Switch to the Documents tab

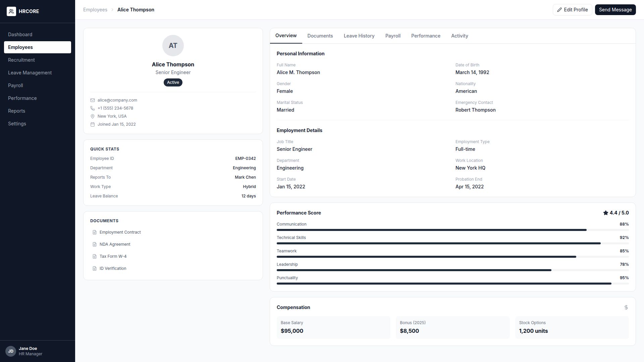[x=320, y=36]
